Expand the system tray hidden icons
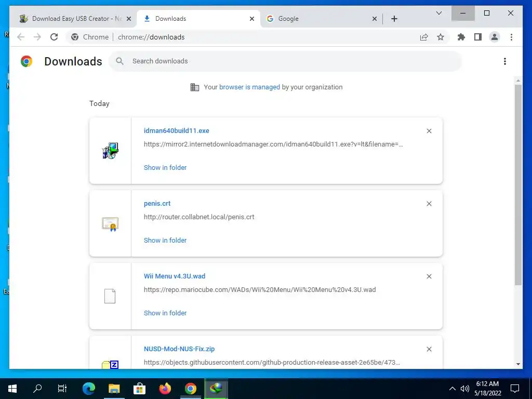The width and height of the screenshot is (532, 399). click(x=453, y=389)
